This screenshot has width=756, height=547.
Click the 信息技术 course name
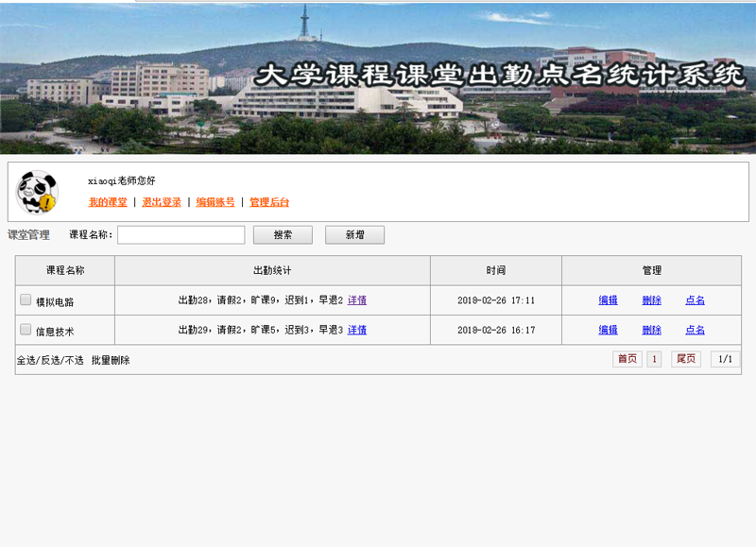(x=55, y=332)
